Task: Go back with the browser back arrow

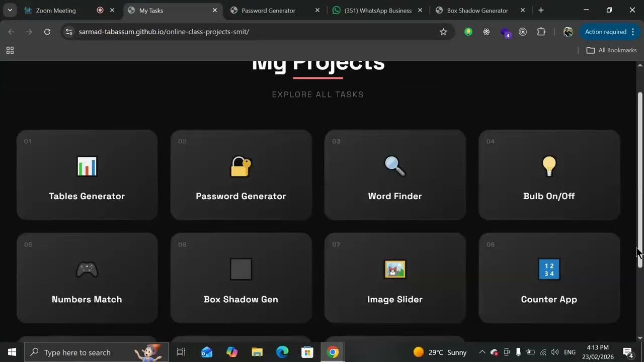Action: point(11,32)
